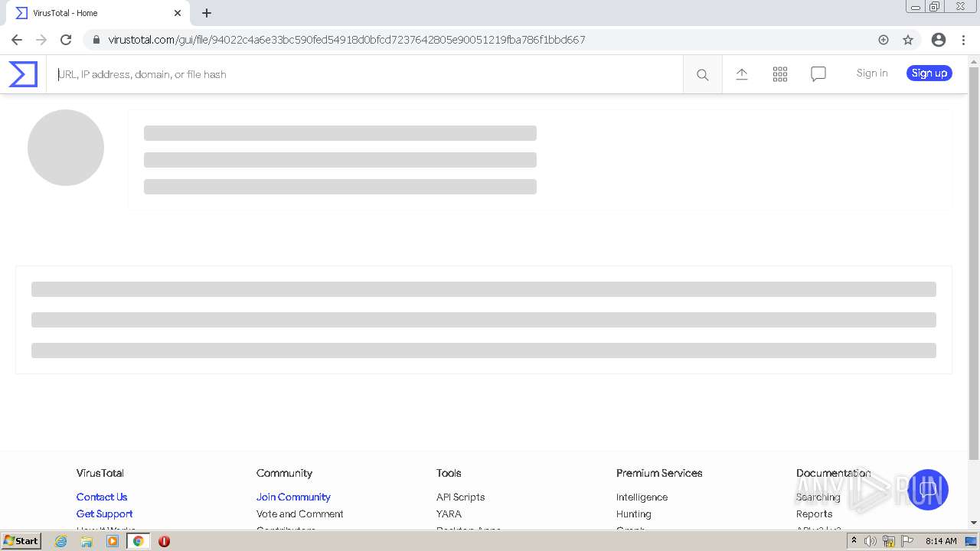Go forward in browser history
Viewport: 980px width, 551px height.
(x=41, y=40)
